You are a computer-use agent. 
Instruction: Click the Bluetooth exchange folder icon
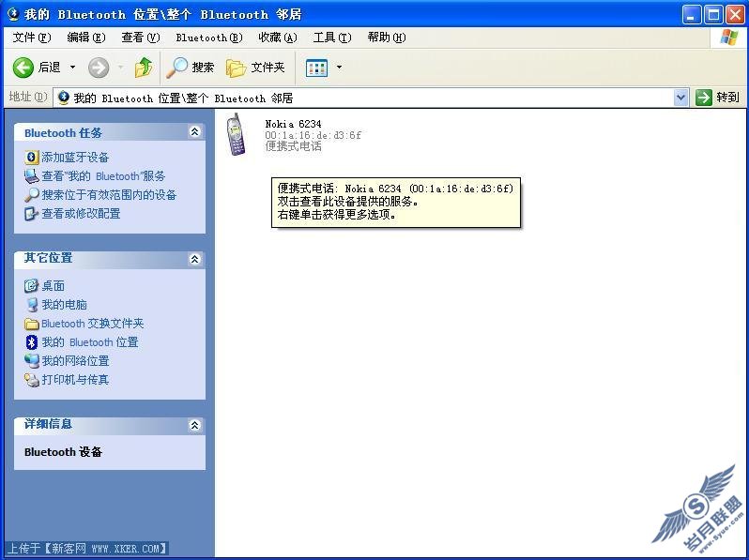(32, 325)
